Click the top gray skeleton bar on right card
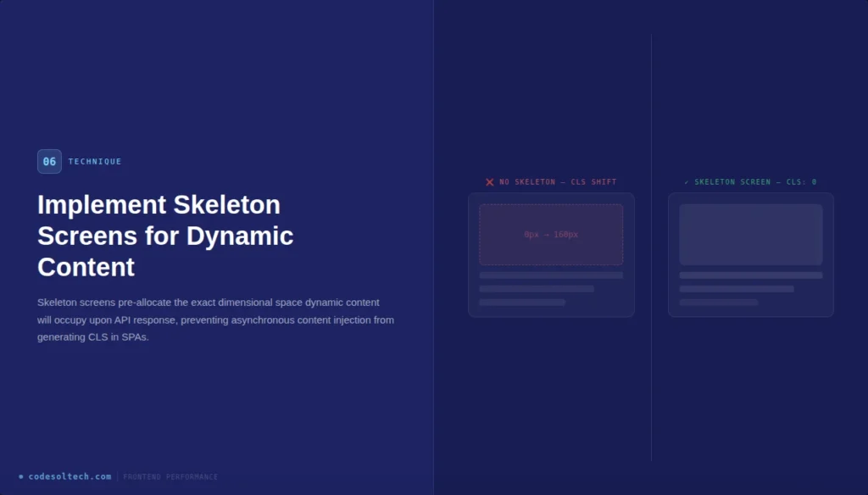This screenshot has width=868, height=495. pyautogui.click(x=750, y=275)
